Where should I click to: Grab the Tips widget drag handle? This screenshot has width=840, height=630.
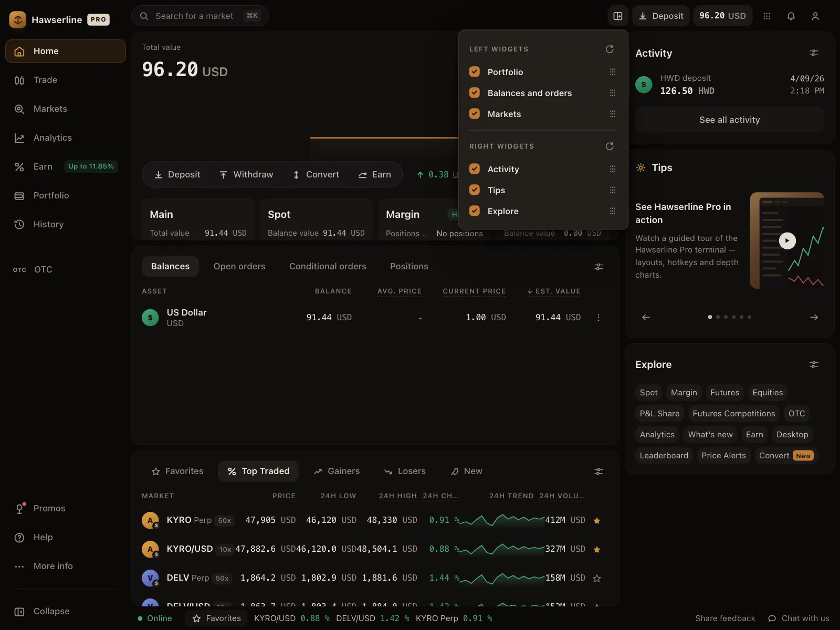click(x=612, y=190)
